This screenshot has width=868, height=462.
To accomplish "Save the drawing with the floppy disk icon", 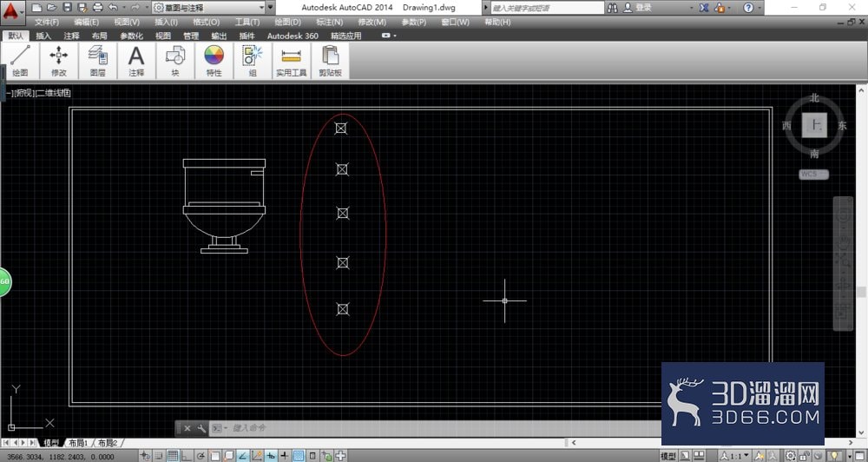I will [x=67, y=8].
